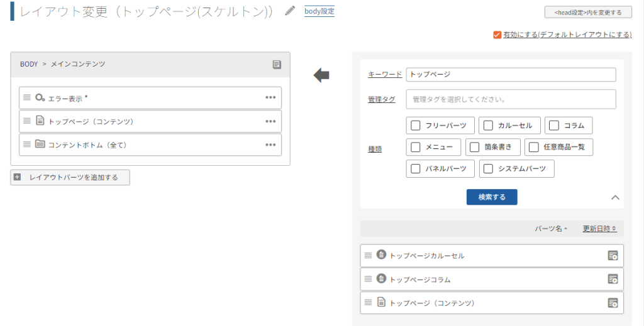
Task: Click the detail icon for トップページカルーセル
Action: point(613,256)
